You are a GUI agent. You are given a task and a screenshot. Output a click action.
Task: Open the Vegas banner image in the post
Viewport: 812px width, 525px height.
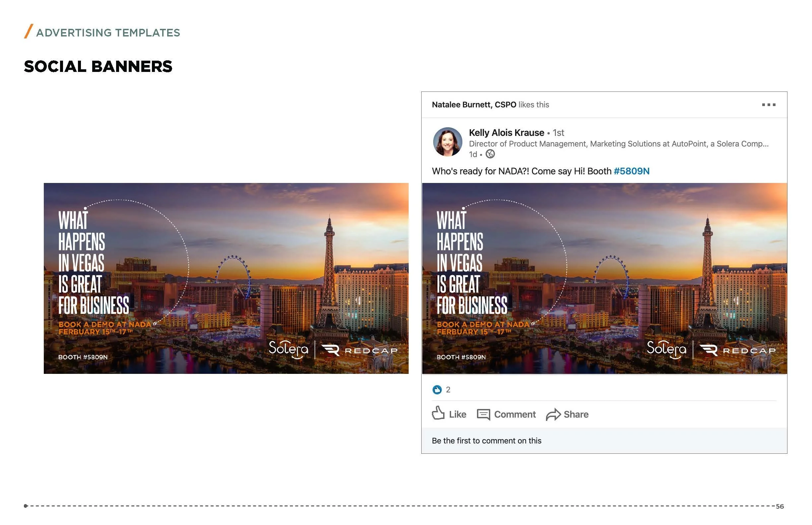(604, 278)
